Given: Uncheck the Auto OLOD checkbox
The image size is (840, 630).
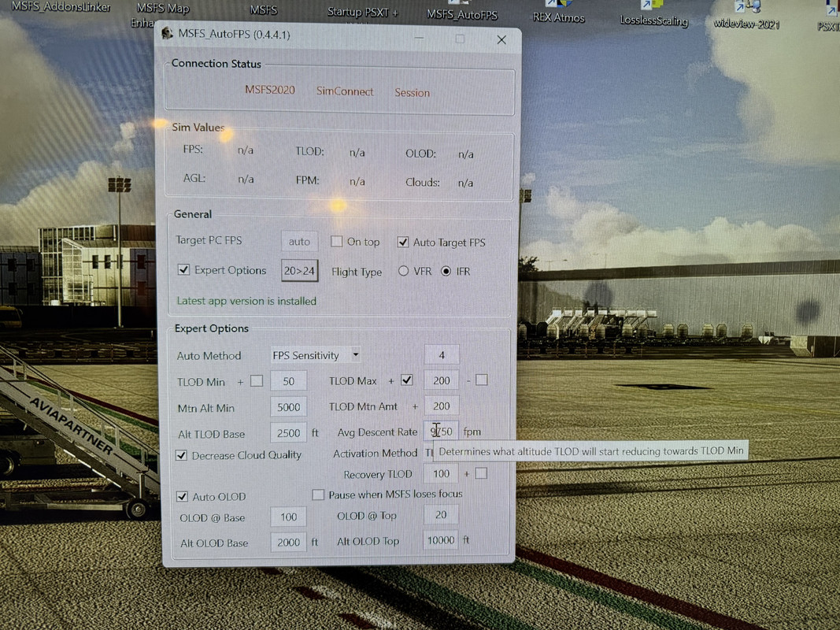Looking at the screenshot, I should (182, 497).
